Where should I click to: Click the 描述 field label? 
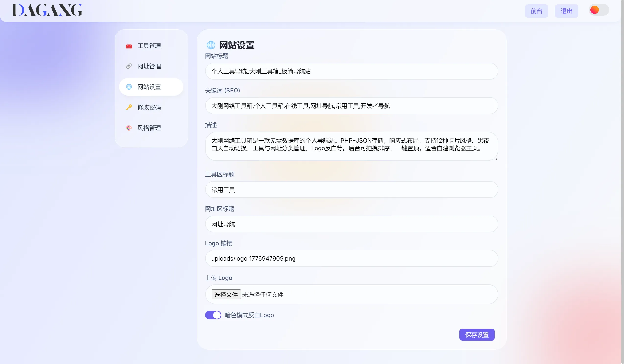pyautogui.click(x=211, y=125)
